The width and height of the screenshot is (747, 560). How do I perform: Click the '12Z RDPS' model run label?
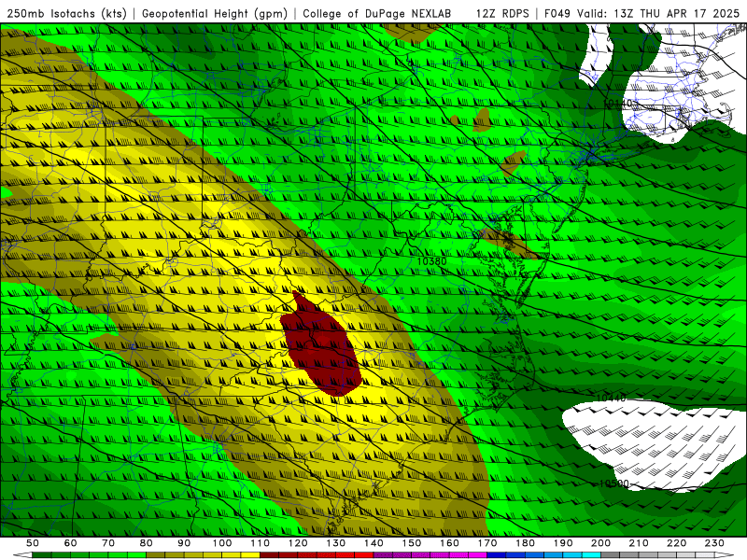click(502, 13)
